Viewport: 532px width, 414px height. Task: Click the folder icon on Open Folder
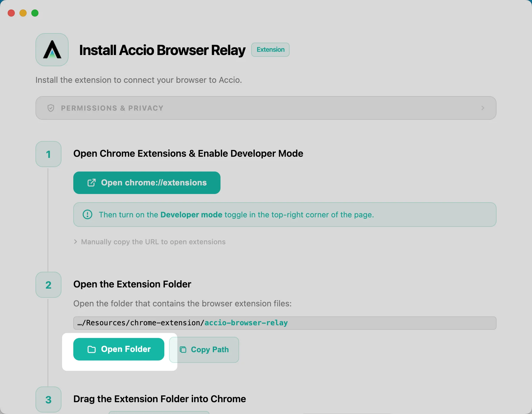92,349
